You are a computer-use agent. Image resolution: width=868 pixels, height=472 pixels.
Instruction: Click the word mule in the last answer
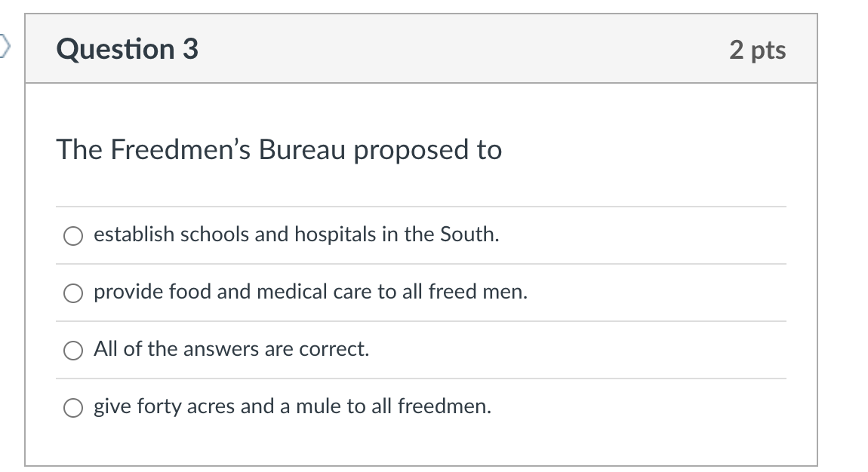coord(319,406)
